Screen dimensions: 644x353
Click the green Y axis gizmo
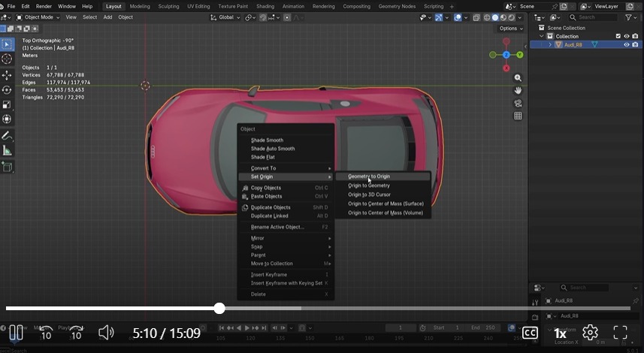pos(519,55)
